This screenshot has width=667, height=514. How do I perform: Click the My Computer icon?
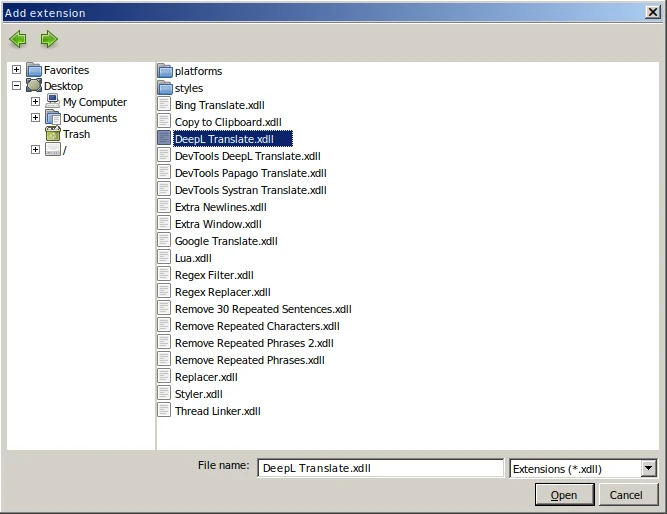point(53,102)
